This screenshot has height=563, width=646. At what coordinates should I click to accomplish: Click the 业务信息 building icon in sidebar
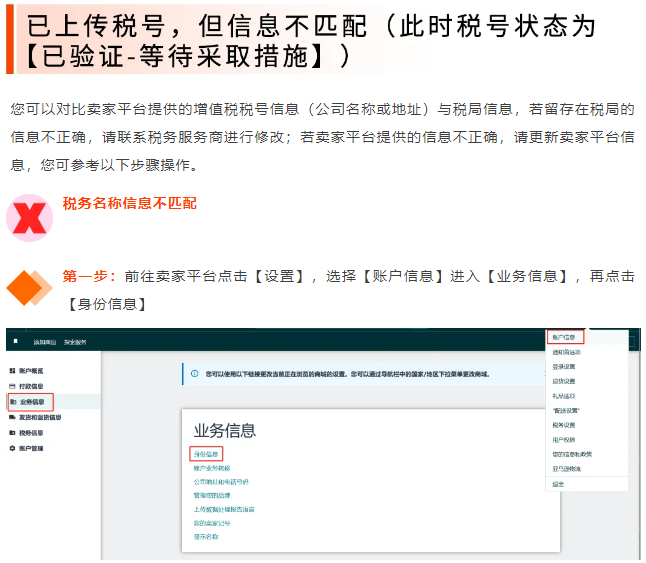(14, 402)
